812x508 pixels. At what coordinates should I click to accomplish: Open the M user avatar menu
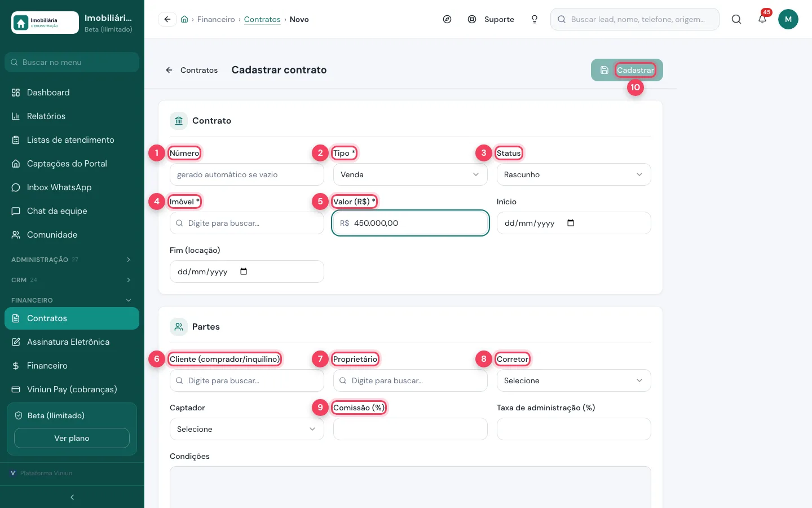pyautogui.click(x=788, y=19)
